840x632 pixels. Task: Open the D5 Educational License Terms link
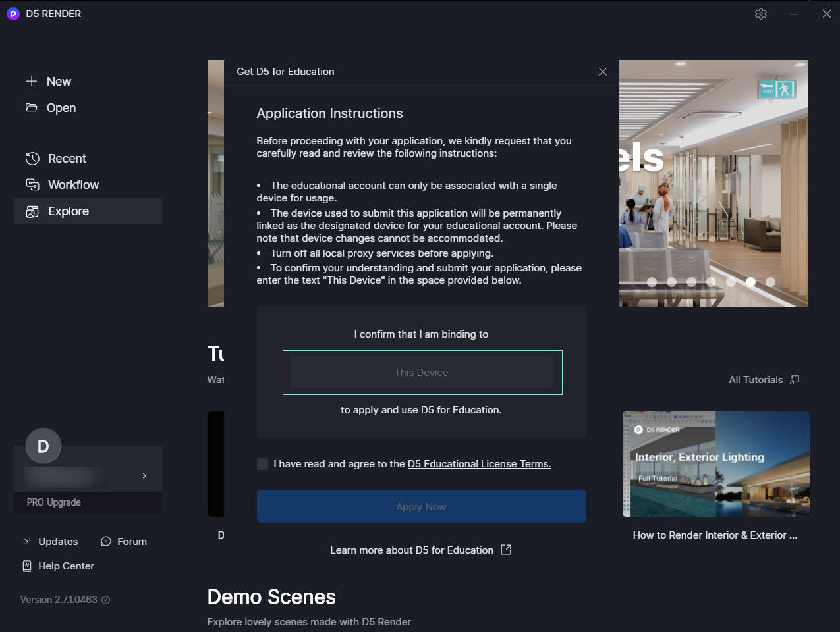click(479, 463)
